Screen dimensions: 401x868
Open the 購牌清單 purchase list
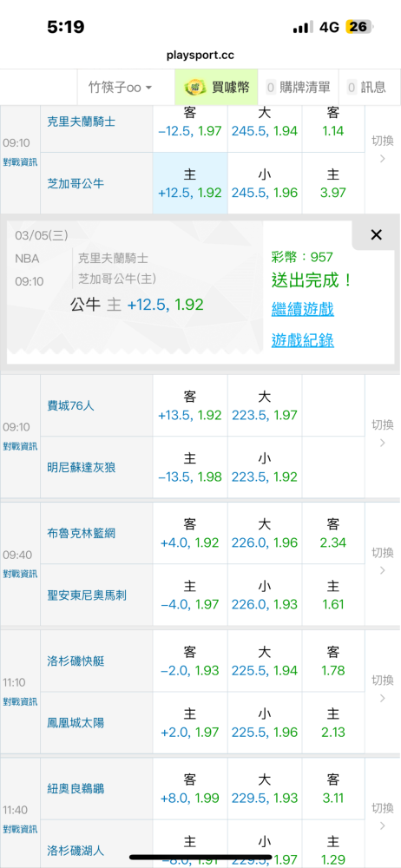pos(298,87)
